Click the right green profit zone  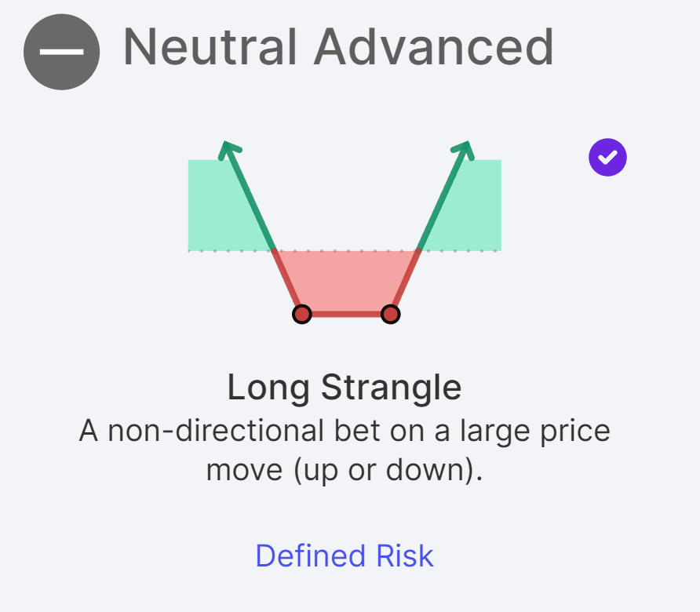click(471, 212)
